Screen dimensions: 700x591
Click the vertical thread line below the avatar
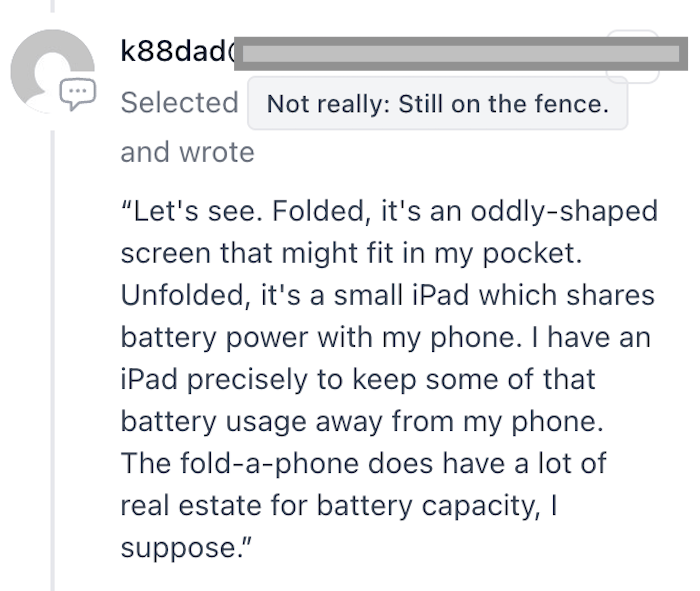[52, 361]
